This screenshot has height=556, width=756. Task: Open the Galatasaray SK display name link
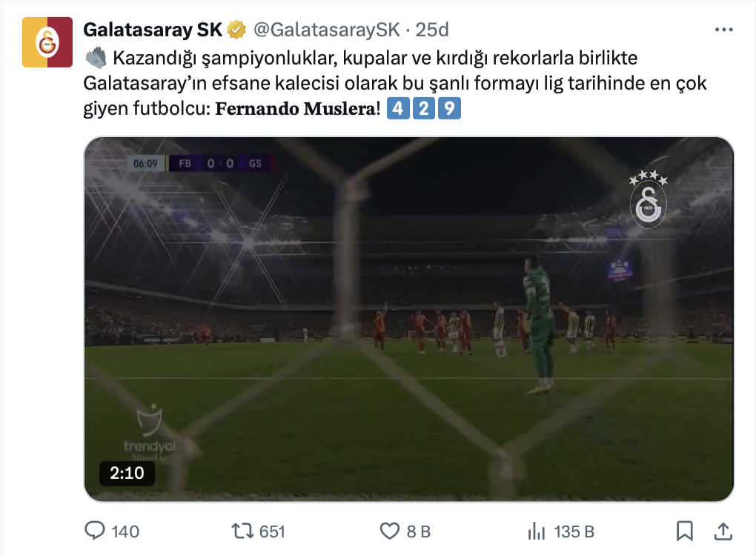coord(153,30)
